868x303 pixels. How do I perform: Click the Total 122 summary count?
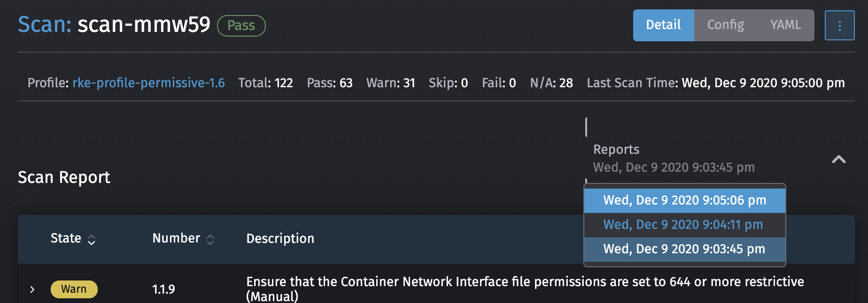tap(265, 83)
